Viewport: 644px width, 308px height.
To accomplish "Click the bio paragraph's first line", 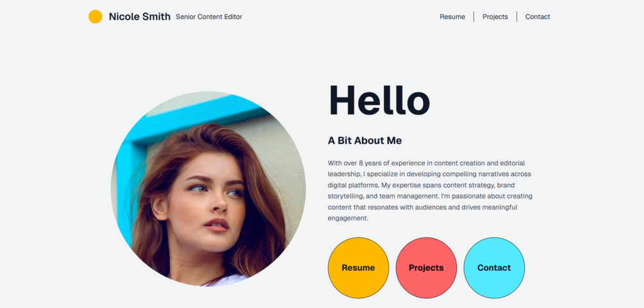I will pos(426,163).
